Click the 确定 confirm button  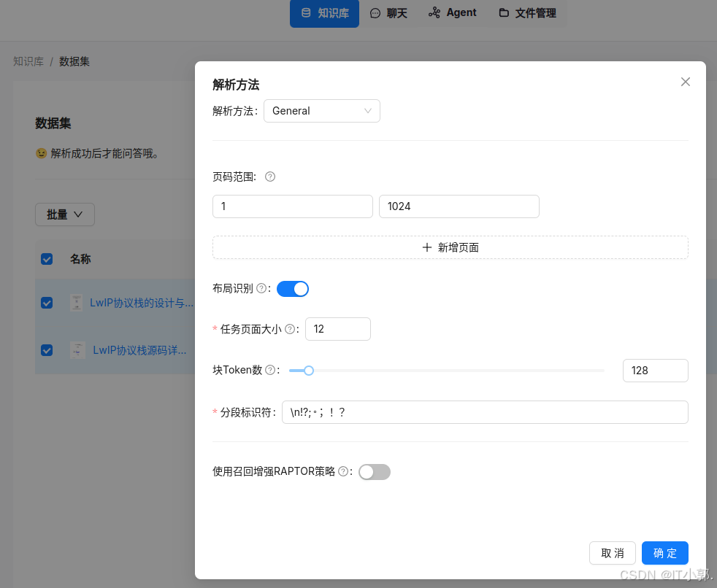point(664,553)
